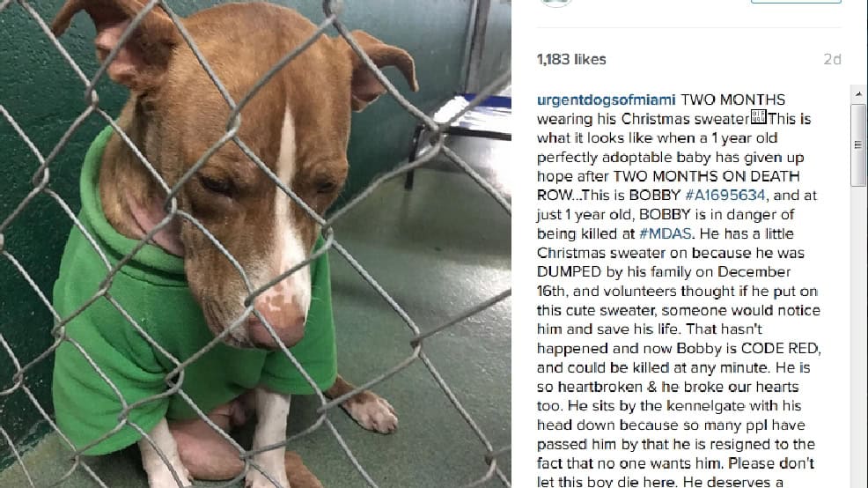The height and width of the screenshot is (488, 868).
Task: Click the outlined Follow button at top
Action: (x=796, y=2)
